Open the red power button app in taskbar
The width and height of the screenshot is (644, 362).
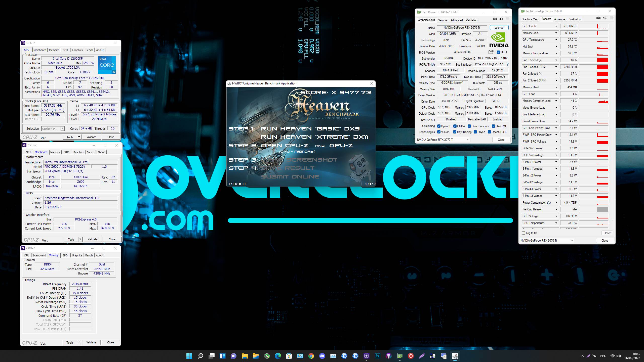(411, 356)
